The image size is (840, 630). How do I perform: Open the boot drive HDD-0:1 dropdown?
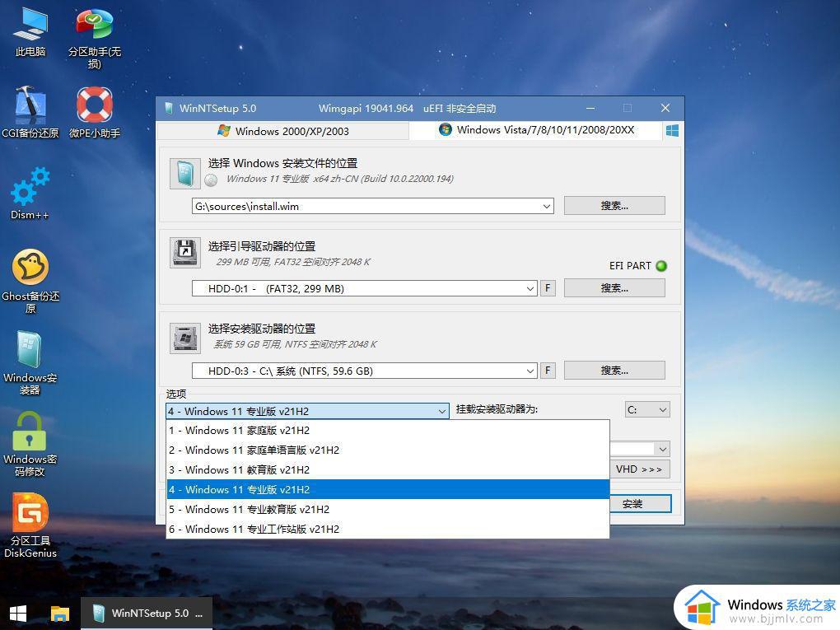point(530,289)
